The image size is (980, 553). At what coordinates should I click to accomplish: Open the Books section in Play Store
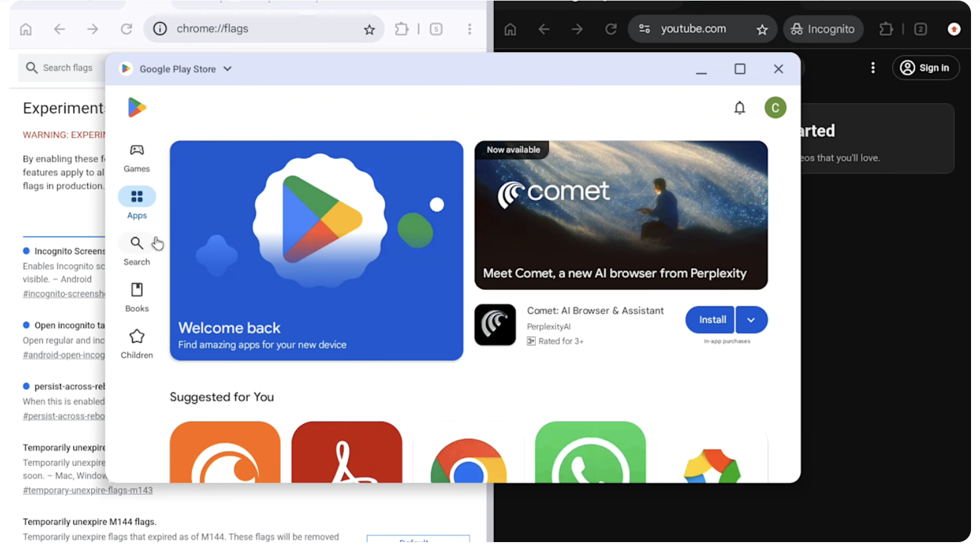(x=137, y=296)
